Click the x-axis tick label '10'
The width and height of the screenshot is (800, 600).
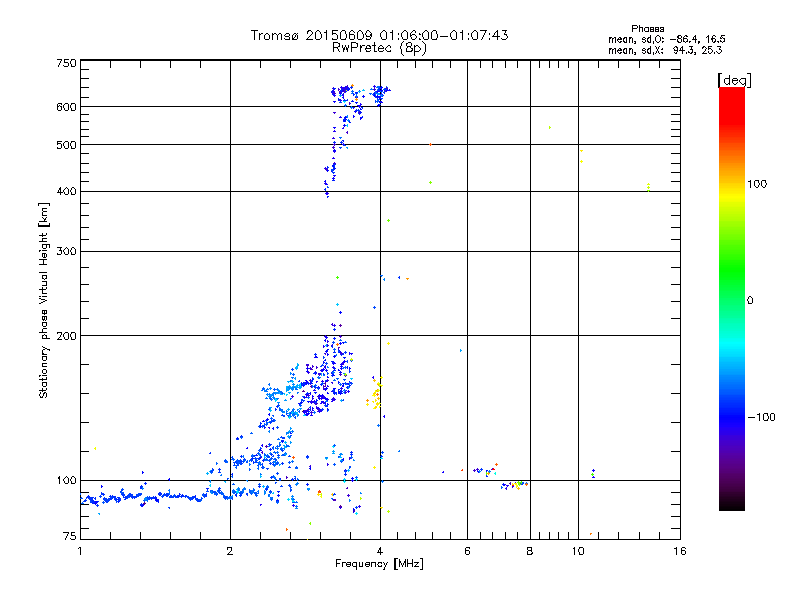pyautogui.click(x=578, y=551)
